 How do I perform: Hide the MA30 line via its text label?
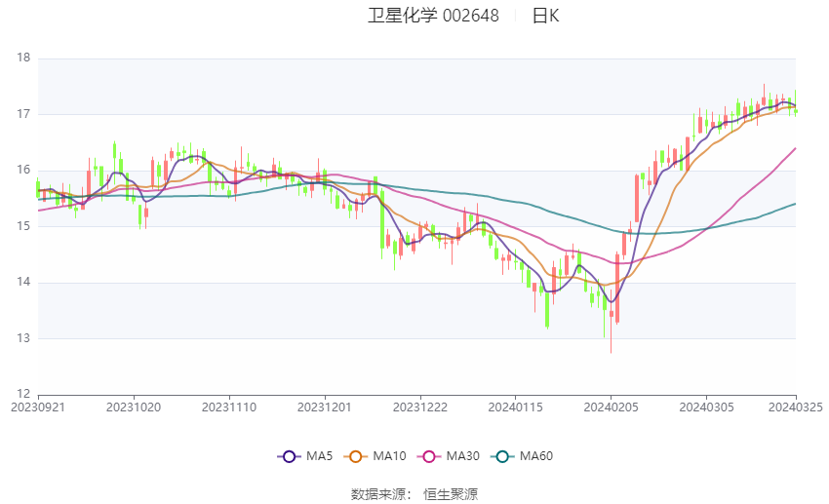(x=461, y=456)
